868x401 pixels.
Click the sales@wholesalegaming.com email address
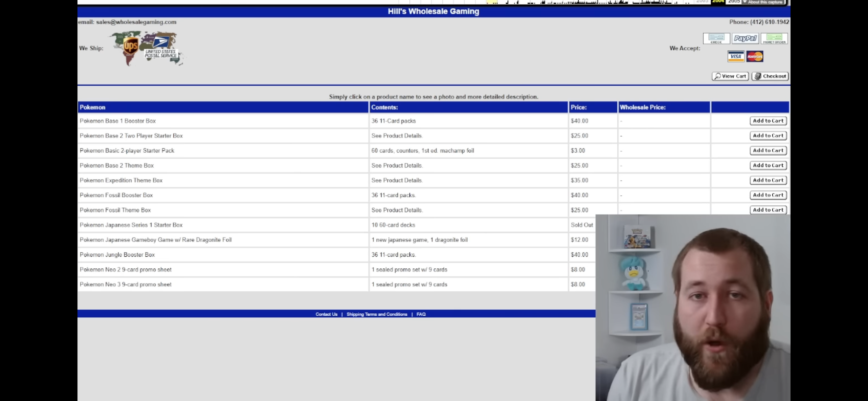click(136, 22)
